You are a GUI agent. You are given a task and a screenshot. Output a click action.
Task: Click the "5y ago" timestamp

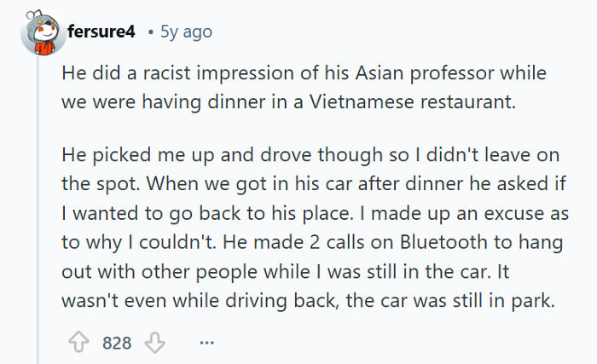(x=186, y=32)
